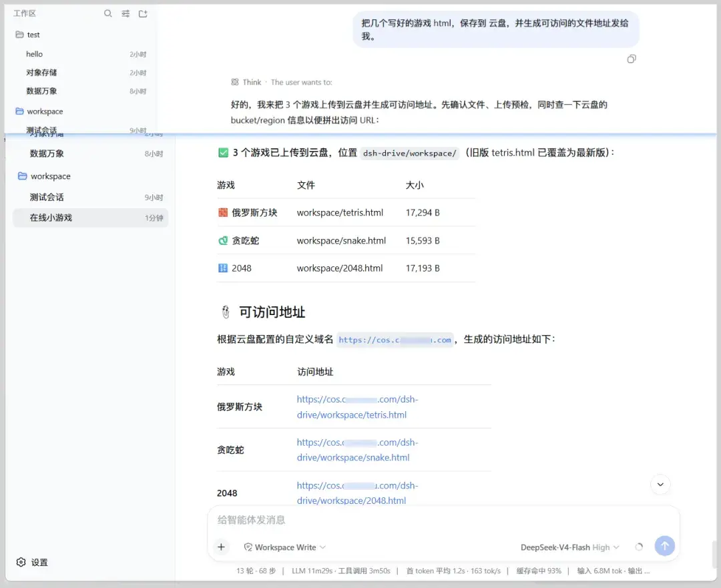Click the test folder icon
Image resolution: width=721 pixels, height=588 pixels.
click(x=19, y=35)
